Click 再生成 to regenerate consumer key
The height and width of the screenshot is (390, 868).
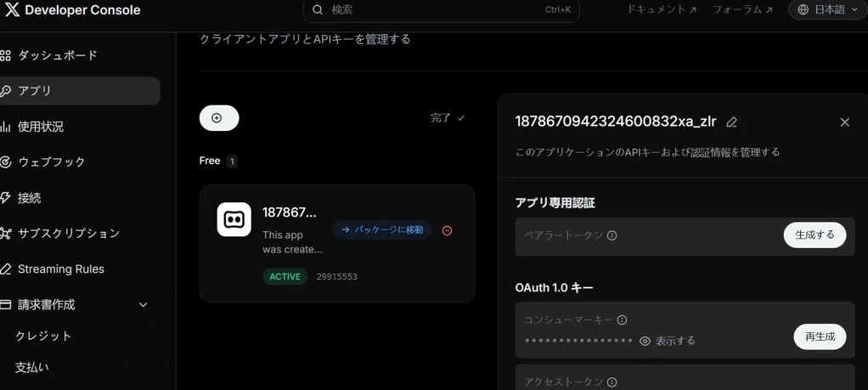pos(820,336)
